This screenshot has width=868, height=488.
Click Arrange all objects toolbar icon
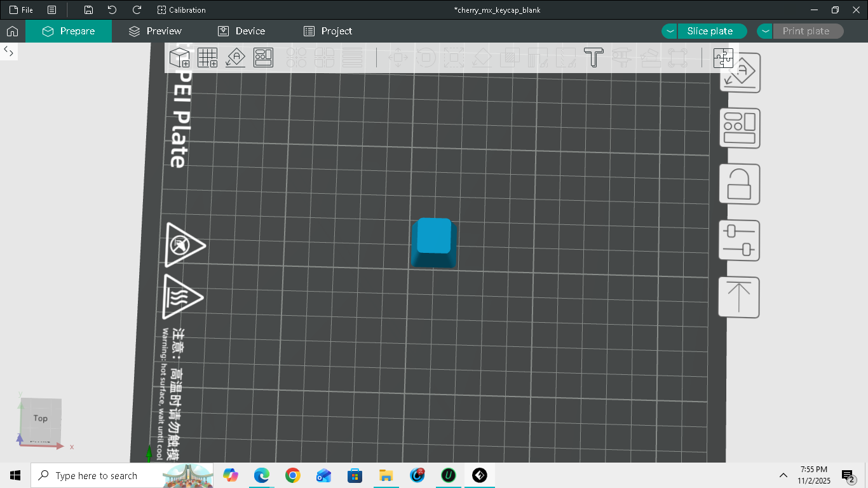[263, 58]
